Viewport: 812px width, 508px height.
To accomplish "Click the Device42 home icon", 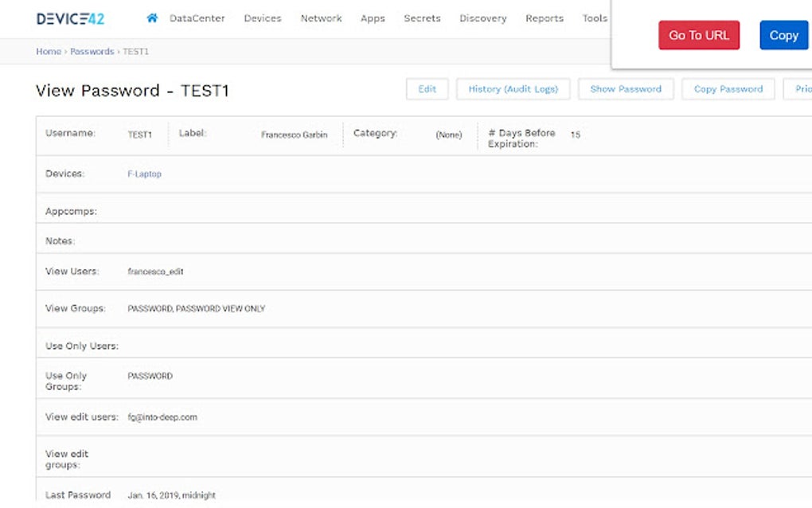I will pos(150,18).
